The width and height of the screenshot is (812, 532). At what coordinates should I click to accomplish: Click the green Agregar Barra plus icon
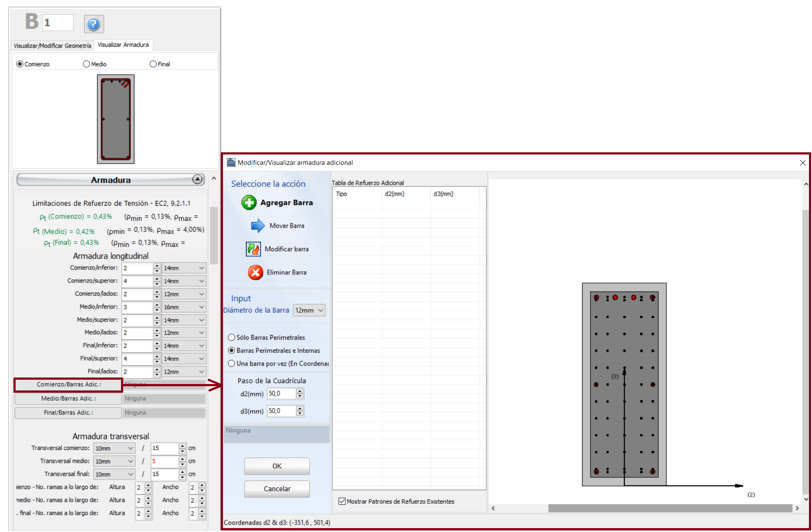249,203
